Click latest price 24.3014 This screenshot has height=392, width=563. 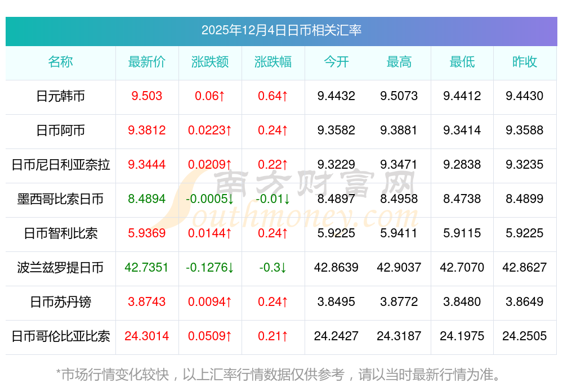[x=147, y=336]
